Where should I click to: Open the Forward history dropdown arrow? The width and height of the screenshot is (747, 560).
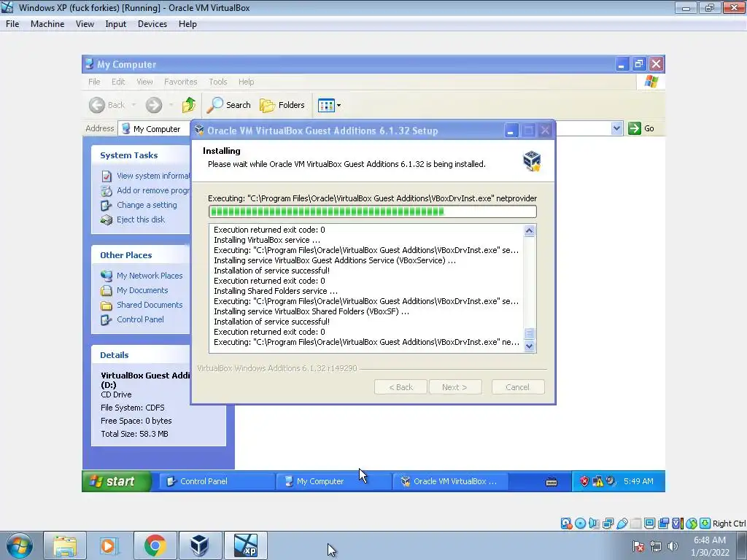(x=171, y=105)
